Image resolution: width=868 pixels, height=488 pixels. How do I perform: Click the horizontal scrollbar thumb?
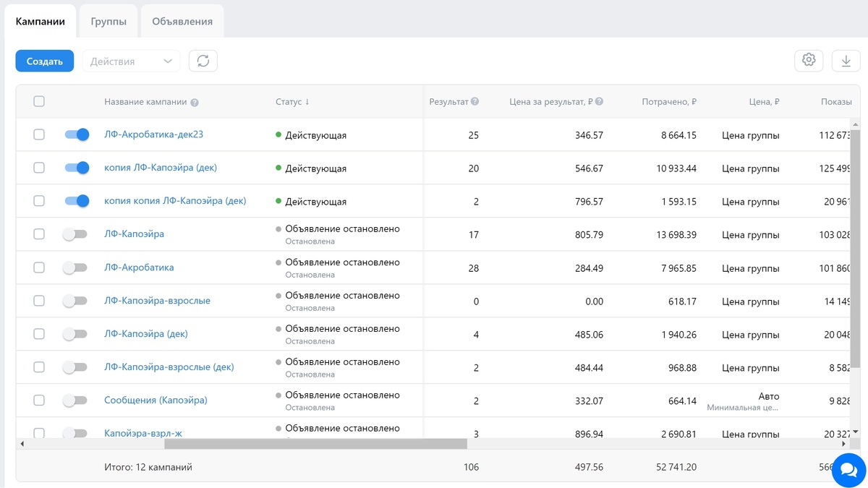click(316, 444)
